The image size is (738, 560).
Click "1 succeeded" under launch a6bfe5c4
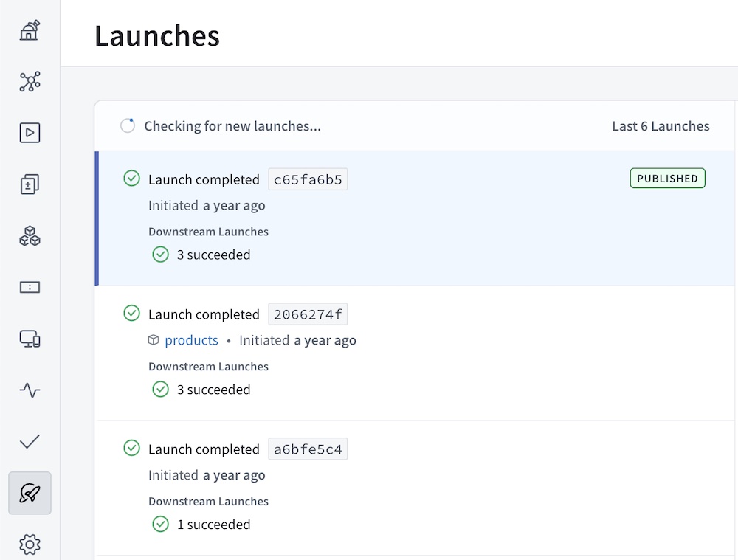click(213, 525)
